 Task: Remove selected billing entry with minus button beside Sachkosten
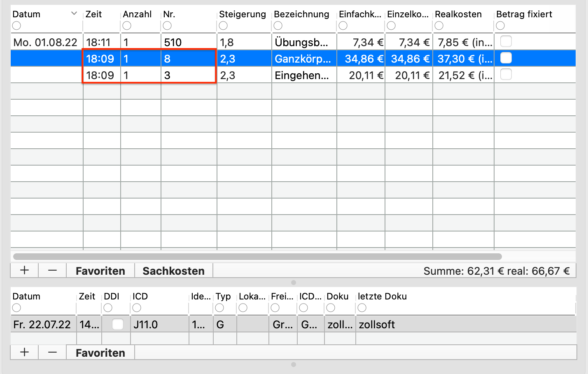coord(52,271)
